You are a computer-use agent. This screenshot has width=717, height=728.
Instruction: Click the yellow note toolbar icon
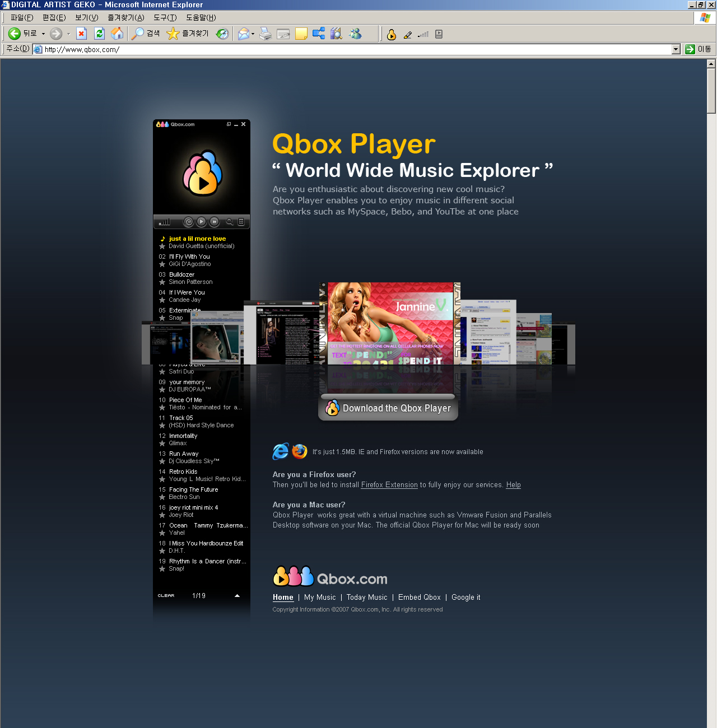coord(301,34)
